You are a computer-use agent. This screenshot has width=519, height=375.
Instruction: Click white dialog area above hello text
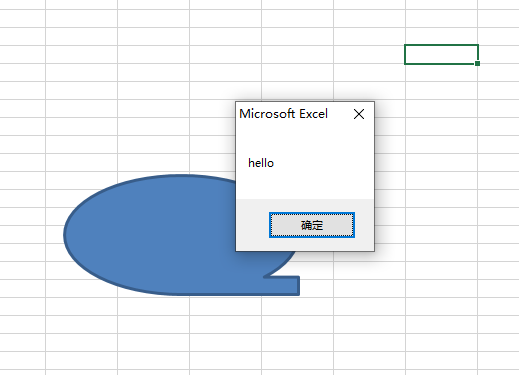click(305, 140)
